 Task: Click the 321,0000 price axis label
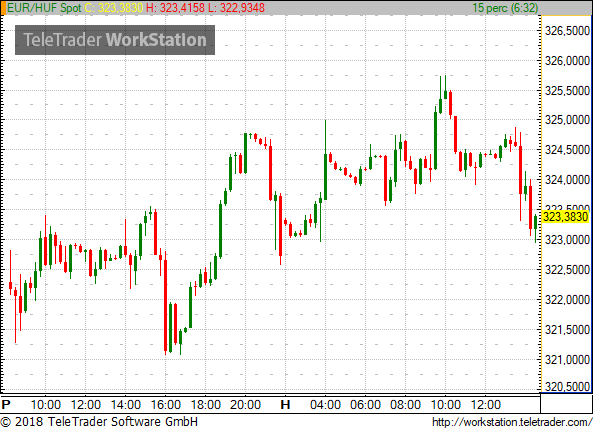pyautogui.click(x=567, y=360)
